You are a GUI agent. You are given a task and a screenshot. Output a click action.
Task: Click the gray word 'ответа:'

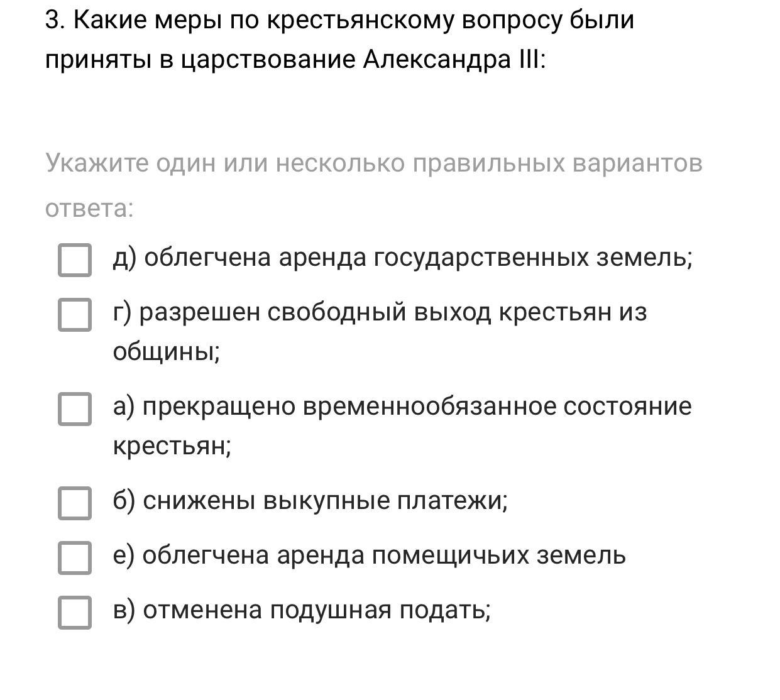(89, 208)
